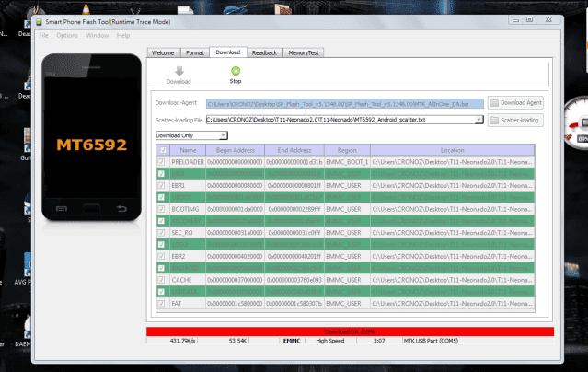Viewport: 588px width, 372px height.
Task: Click the EBR1 begin address 0x0000000000080000
Action: coord(235,185)
